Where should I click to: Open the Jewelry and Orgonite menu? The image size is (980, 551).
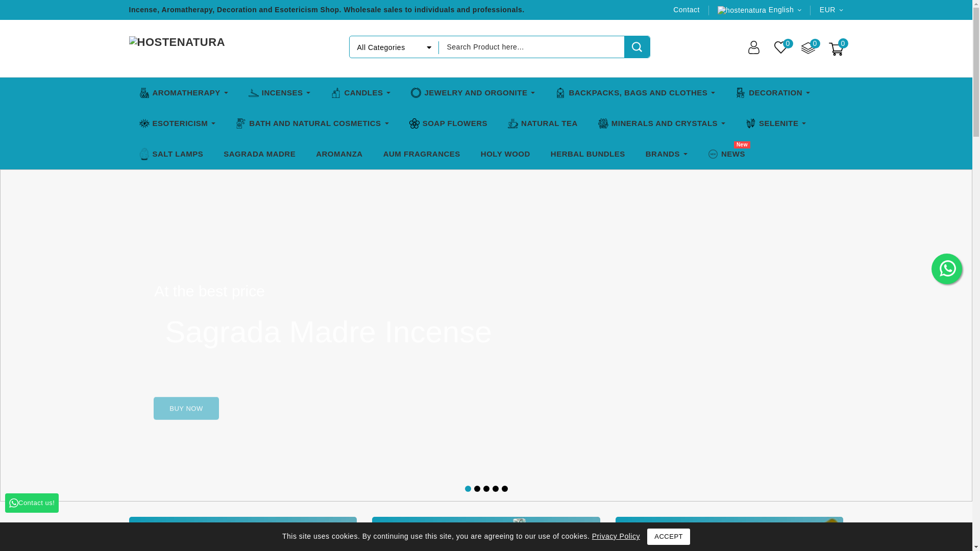473,93
